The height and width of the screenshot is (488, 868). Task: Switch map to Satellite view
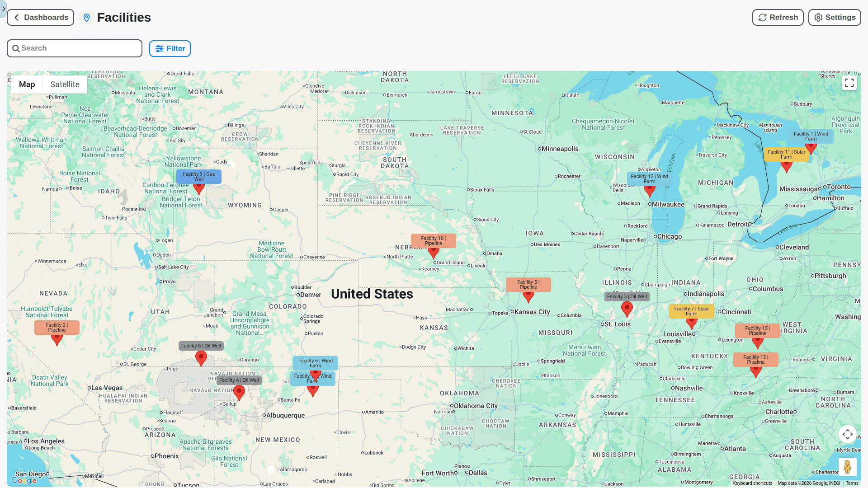pos(65,84)
